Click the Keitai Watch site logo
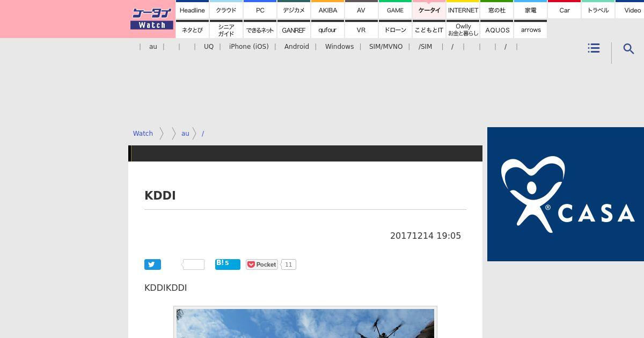This screenshot has height=338, width=644. [x=152, y=18]
